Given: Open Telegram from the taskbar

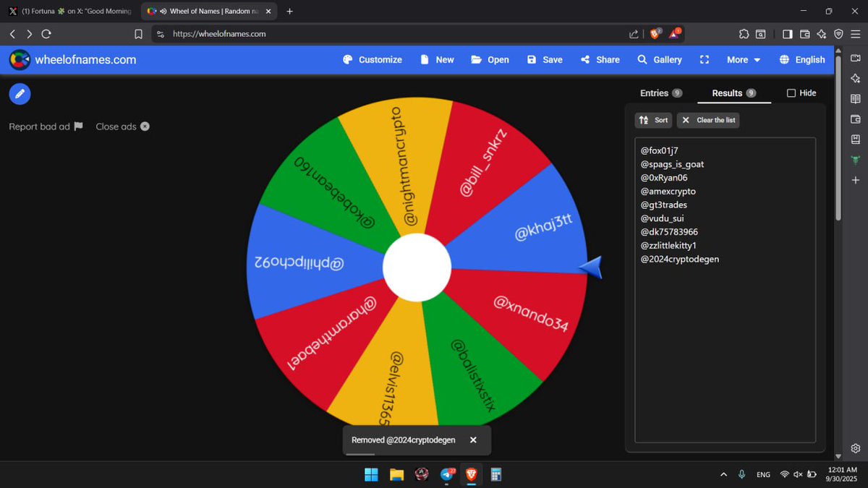Looking at the screenshot, I should pos(447,474).
